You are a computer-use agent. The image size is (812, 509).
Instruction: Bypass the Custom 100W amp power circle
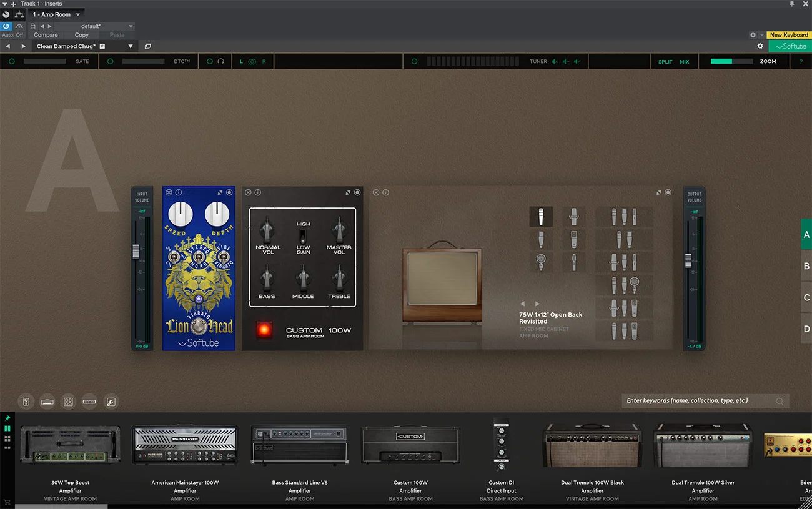point(357,192)
